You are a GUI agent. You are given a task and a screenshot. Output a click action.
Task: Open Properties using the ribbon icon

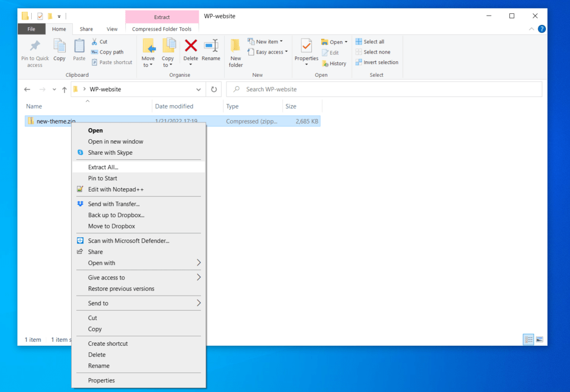pos(306,50)
